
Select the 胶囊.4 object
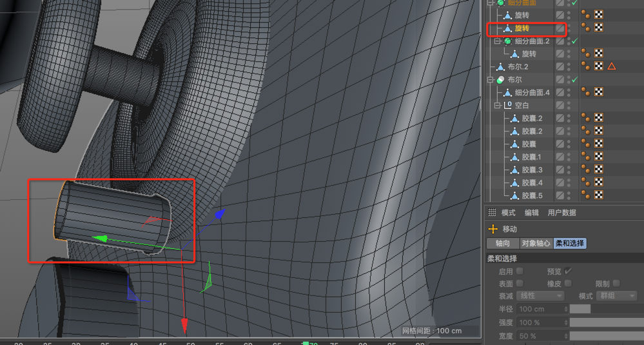point(532,182)
